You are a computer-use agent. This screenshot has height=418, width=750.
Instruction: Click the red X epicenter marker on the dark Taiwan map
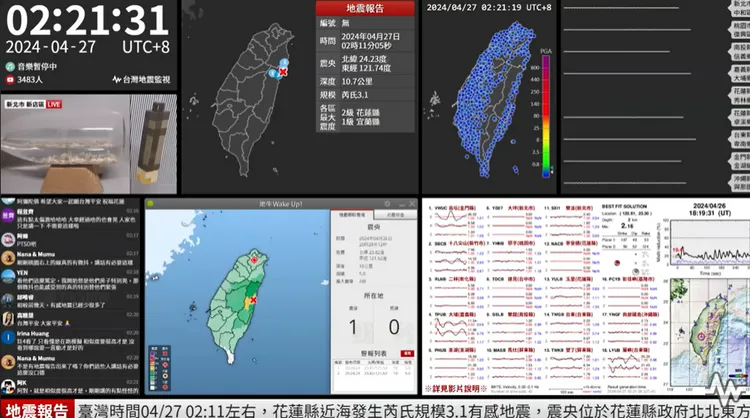[283, 72]
